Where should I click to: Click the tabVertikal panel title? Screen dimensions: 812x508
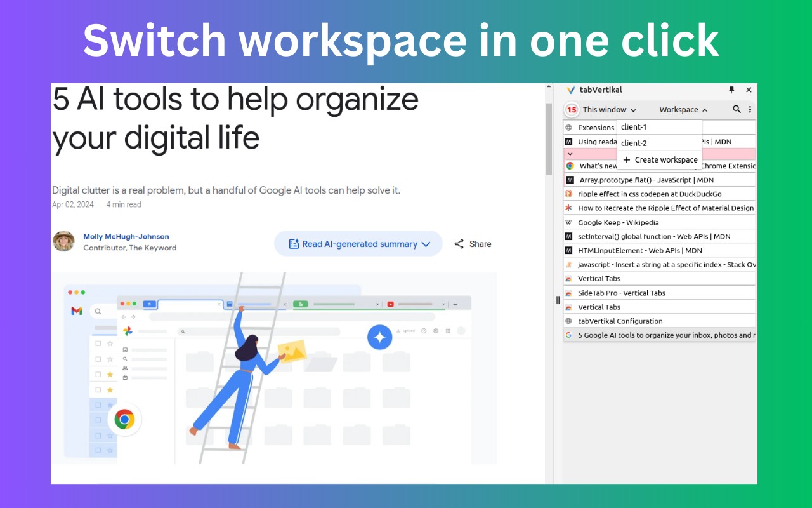[601, 90]
